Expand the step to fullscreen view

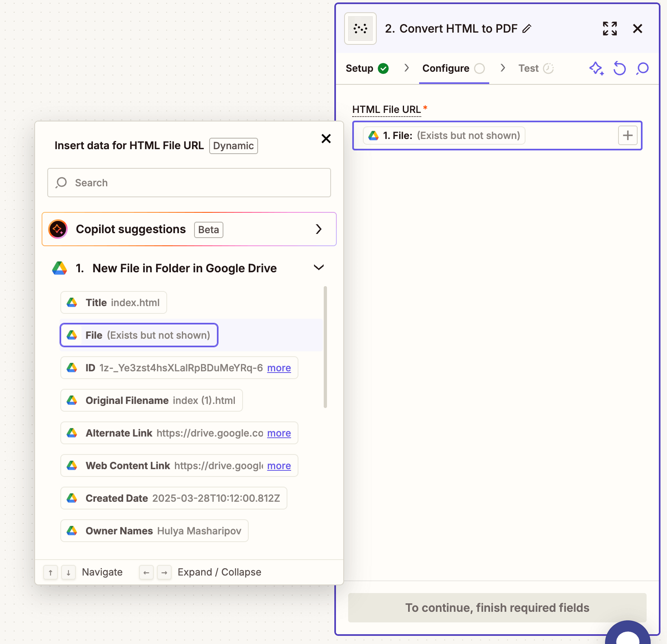pos(610,29)
